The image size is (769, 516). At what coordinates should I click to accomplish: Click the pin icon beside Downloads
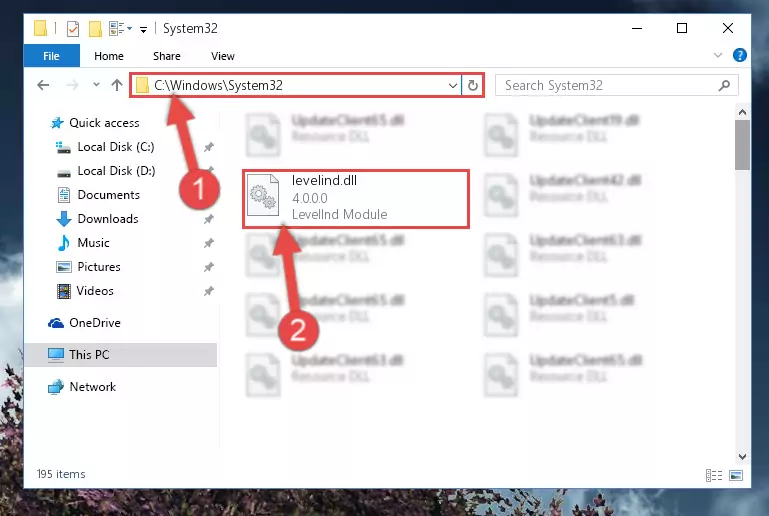(x=209, y=219)
